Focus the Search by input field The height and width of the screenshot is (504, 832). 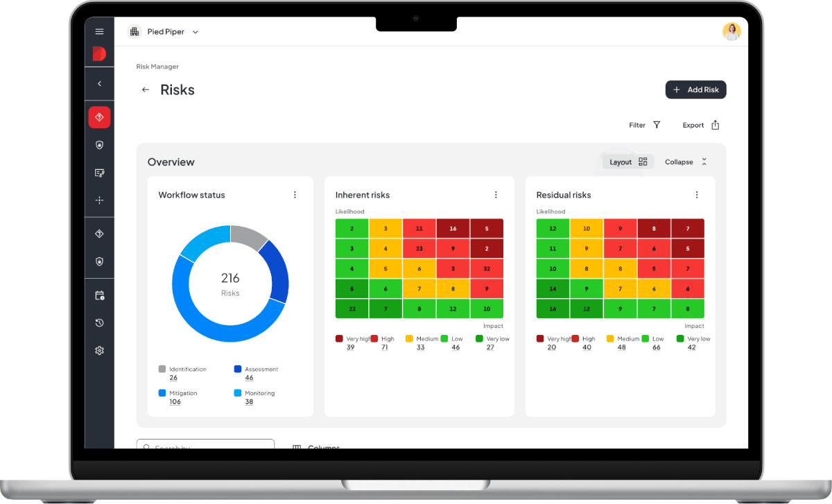[x=205, y=444]
